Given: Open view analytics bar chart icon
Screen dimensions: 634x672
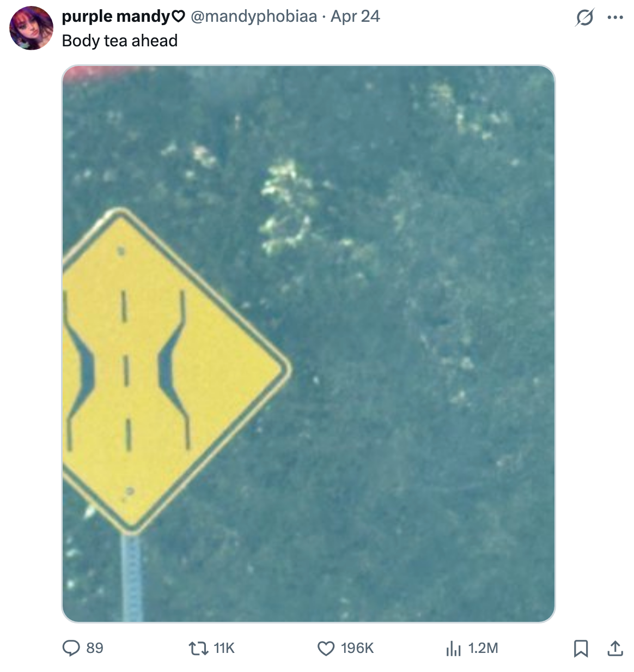Looking at the screenshot, I should click(x=453, y=648).
